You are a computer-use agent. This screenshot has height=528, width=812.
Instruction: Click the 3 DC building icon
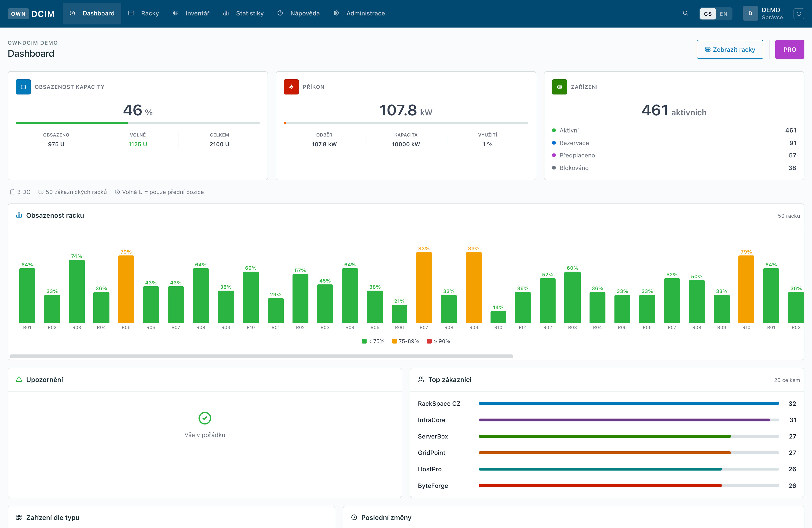pos(12,192)
